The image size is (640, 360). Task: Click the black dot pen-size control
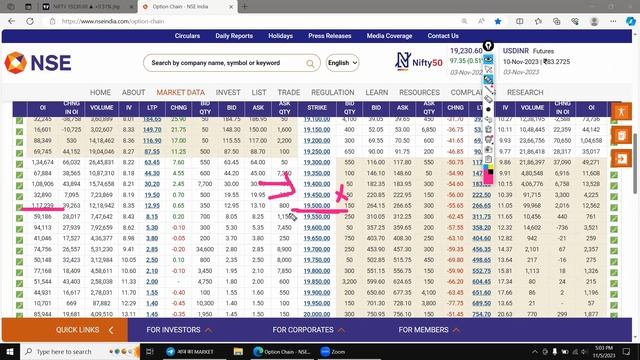coord(488,109)
